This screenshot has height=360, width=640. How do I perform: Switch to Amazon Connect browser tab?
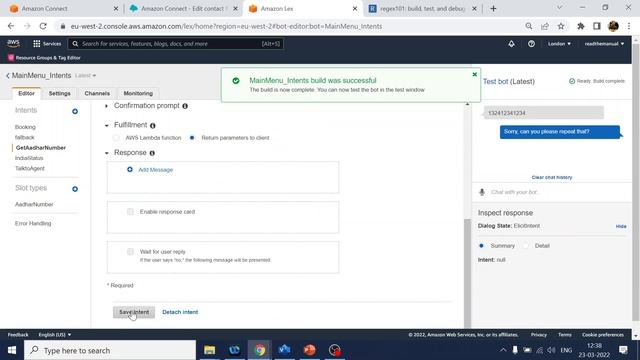[64, 9]
